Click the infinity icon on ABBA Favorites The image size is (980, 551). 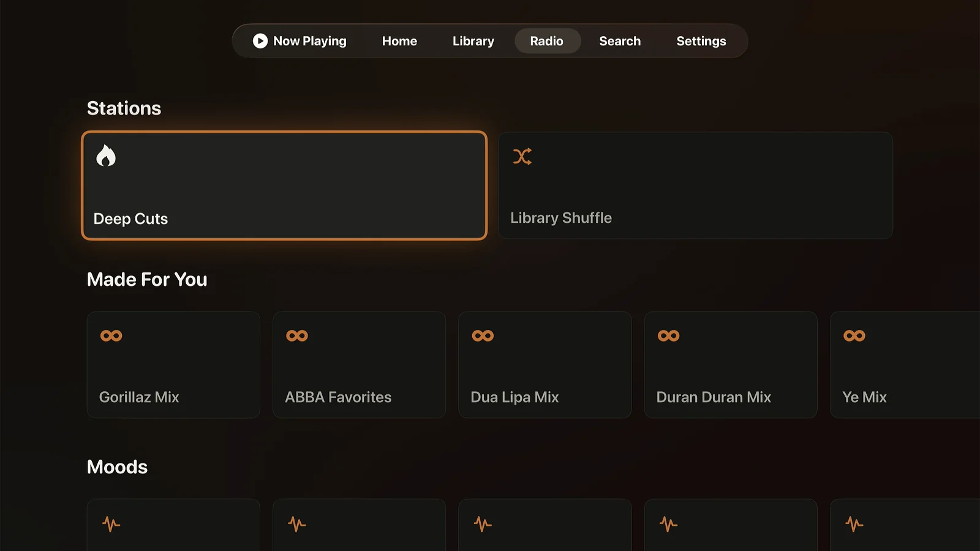[x=297, y=335]
